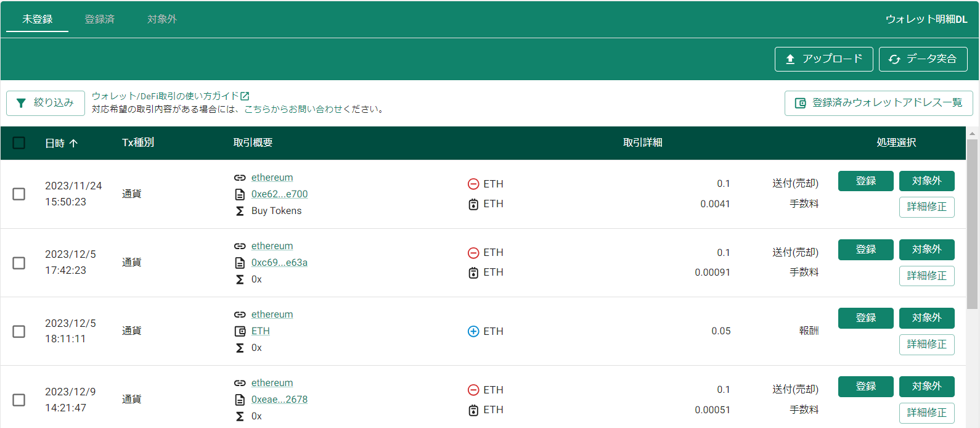Tick the select-all checkbox in the table header
980x428 pixels.
[19, 143]
